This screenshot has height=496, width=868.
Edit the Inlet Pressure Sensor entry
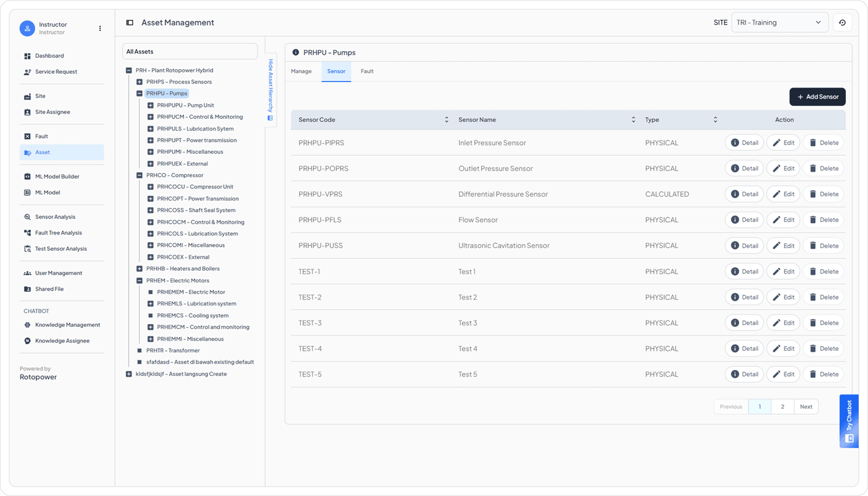pyautogui.click(x=783, y=143)
